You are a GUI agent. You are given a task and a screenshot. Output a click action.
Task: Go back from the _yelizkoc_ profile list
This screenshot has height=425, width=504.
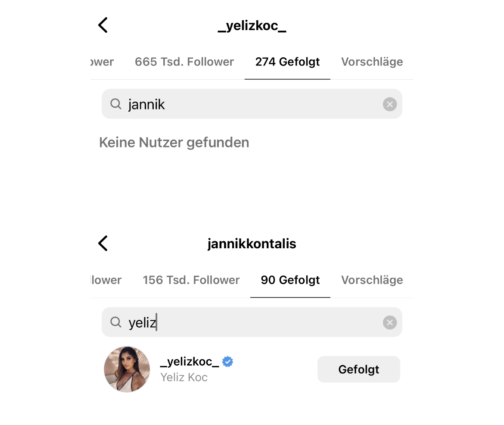click(x=103, y=25)
